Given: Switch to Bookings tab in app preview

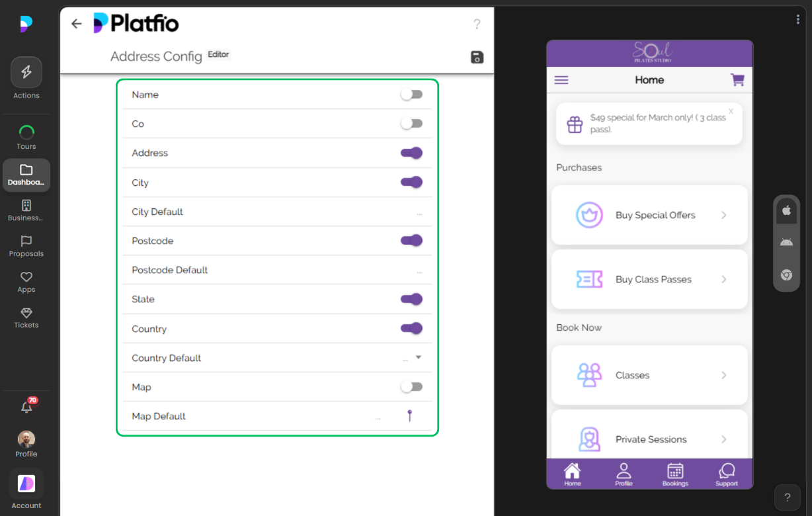Looking at the screenshot, I should [675, 474].
